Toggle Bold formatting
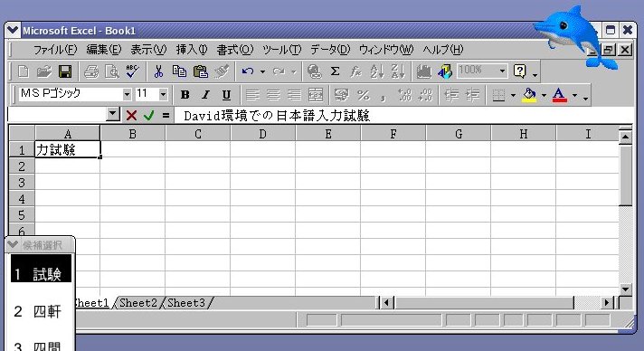 coord(185,95)
